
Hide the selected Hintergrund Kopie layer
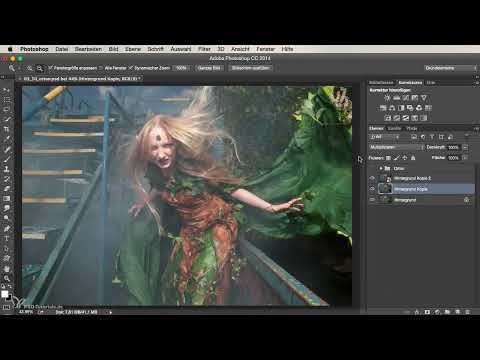(372, 189)
